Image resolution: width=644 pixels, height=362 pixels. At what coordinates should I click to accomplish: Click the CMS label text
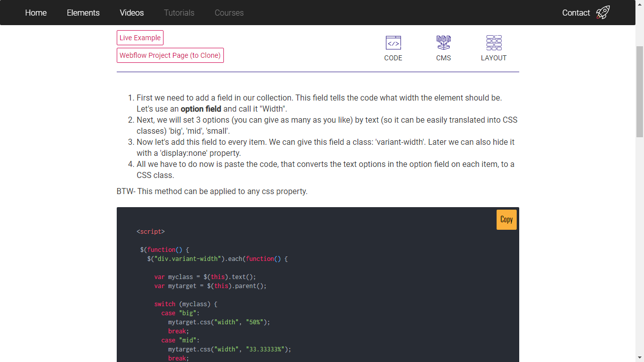[444, 58]
